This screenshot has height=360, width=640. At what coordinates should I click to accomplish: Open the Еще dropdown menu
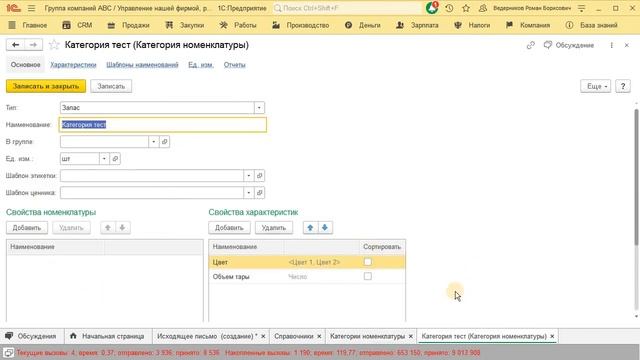coord(596,86)
